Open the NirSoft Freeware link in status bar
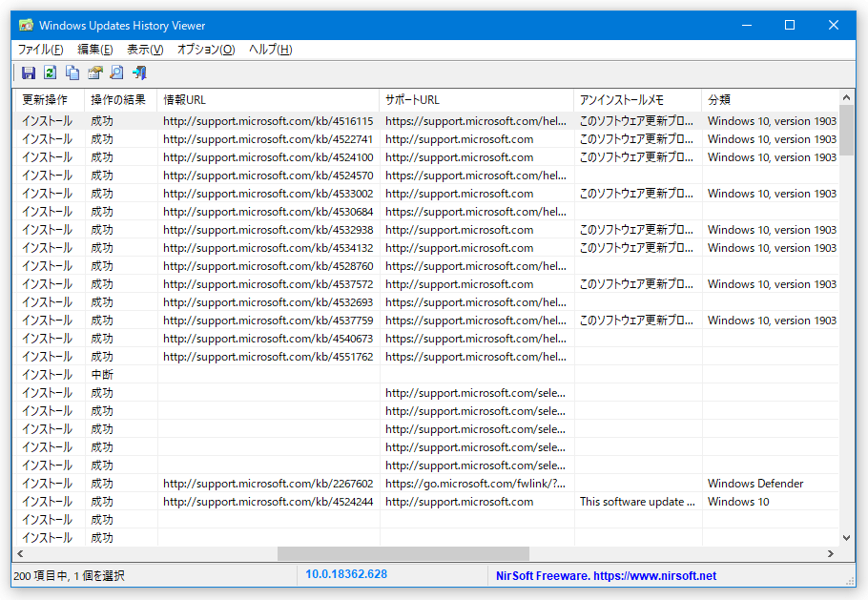Viewport: 868px width, 600px height. click(606, 575)
